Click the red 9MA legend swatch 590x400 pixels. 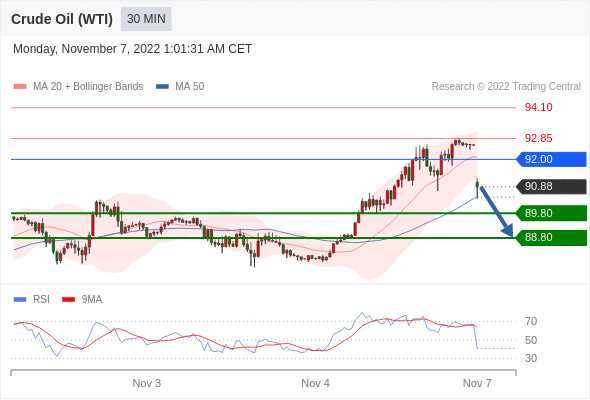[x=68, y=300]
